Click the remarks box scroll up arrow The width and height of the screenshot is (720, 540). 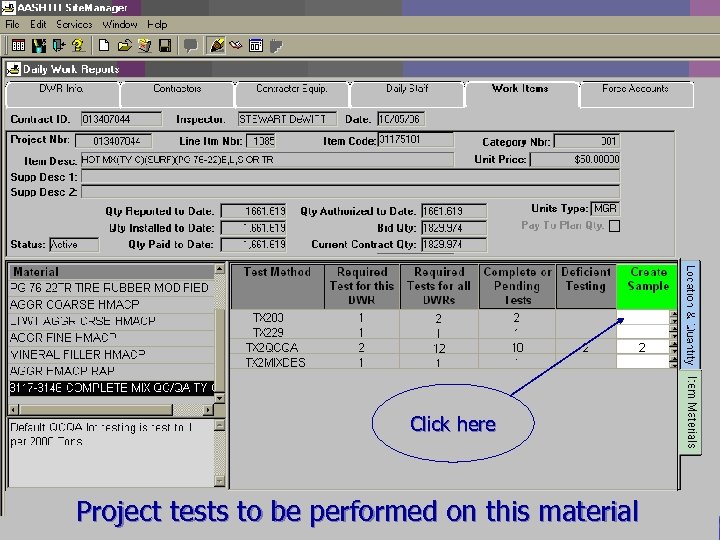[x=219, y=425]
